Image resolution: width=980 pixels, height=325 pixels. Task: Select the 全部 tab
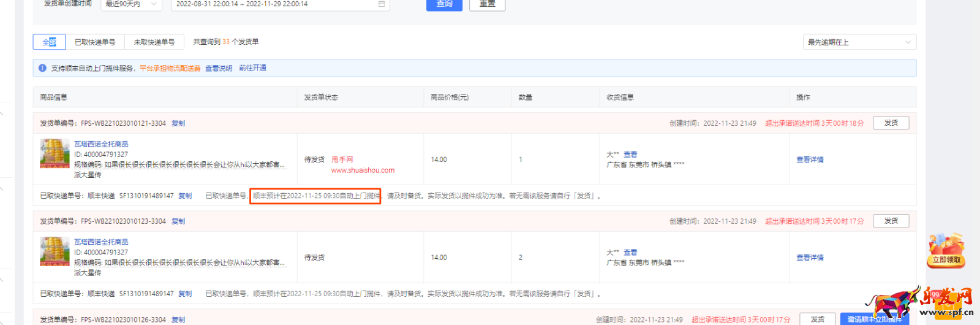click(49, 42)
